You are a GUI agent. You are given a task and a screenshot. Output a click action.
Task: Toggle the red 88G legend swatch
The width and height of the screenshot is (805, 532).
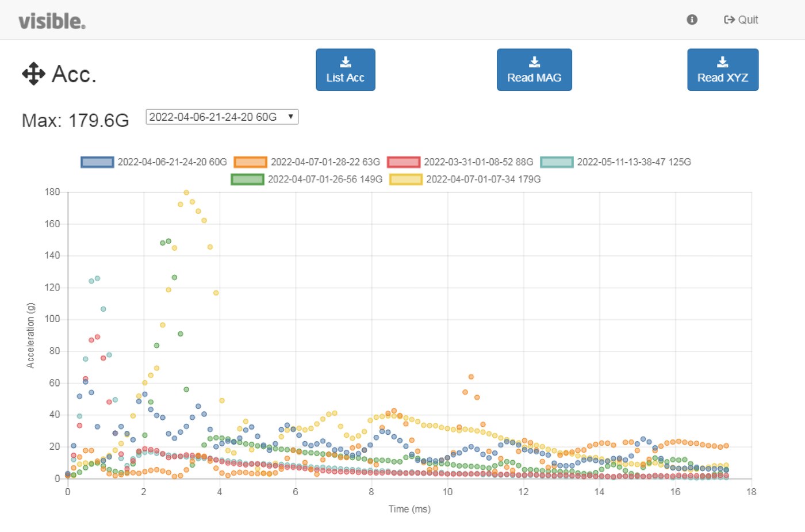[403, 162]
